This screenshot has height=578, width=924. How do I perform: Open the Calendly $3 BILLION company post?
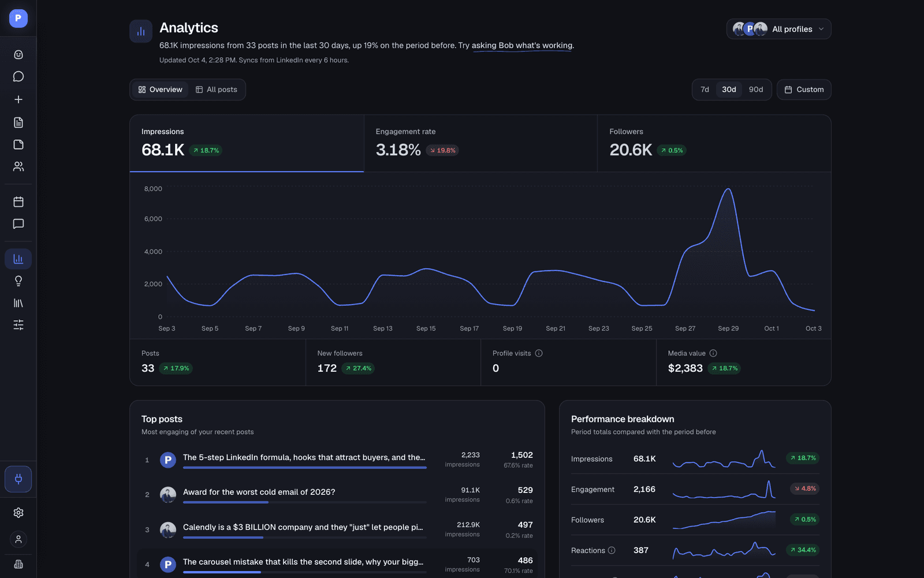click(337, 529)
